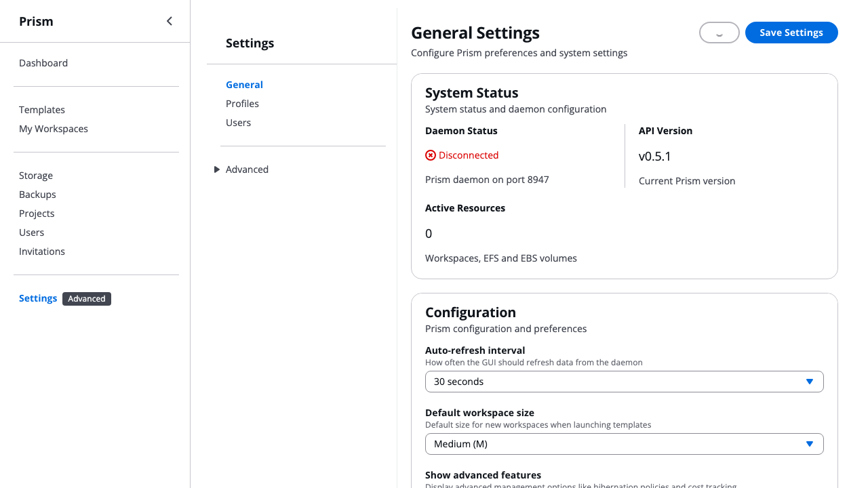Click the Advanced badge next to Settings
The image size is (868, 488).
[x=87, y=299]
